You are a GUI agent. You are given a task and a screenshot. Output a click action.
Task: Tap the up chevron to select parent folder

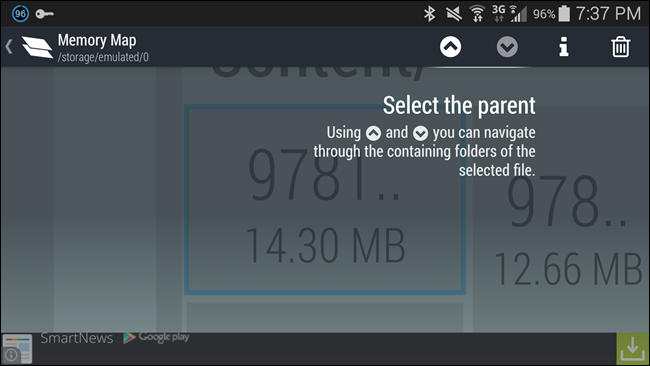coord(451,47)
